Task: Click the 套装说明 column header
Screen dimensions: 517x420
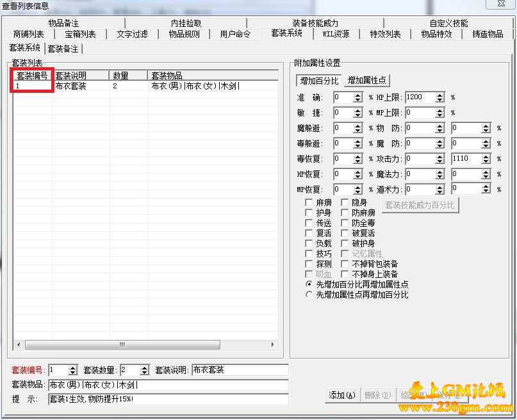Action: [81, 76]
